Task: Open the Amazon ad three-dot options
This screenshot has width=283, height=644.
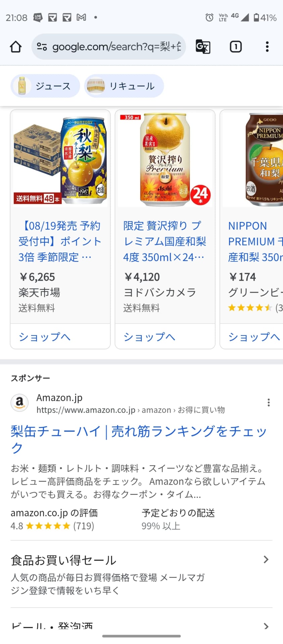Action: [x=269, y=402]
